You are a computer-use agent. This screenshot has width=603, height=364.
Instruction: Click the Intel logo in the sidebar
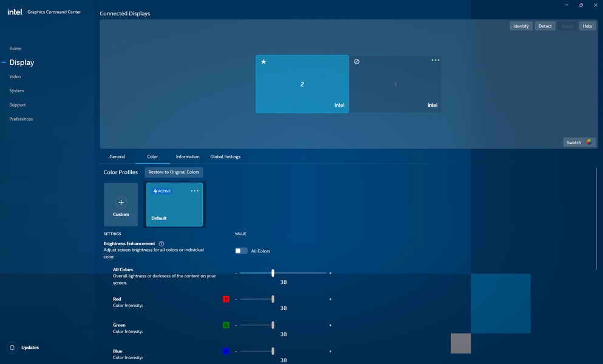(x=15, y=12)
